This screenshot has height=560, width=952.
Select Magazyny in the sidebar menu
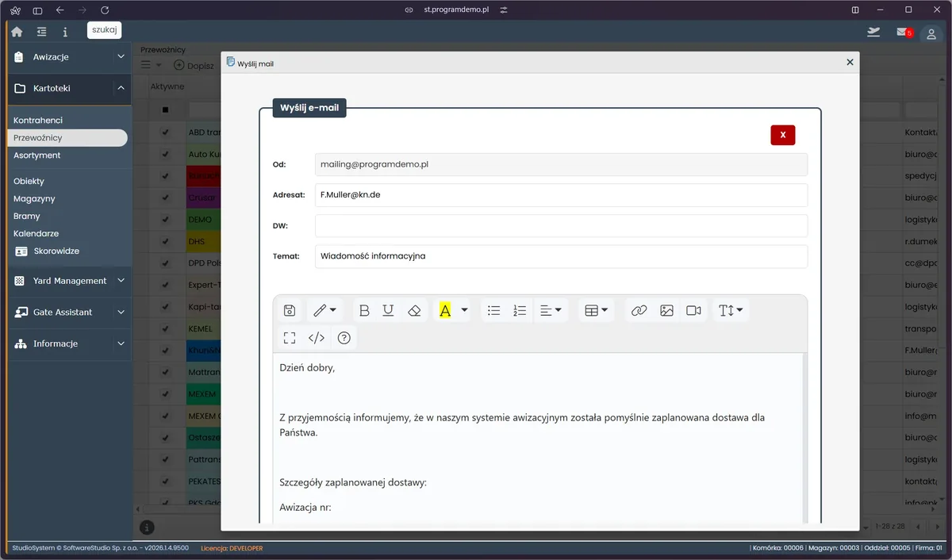tap(34, 198)
